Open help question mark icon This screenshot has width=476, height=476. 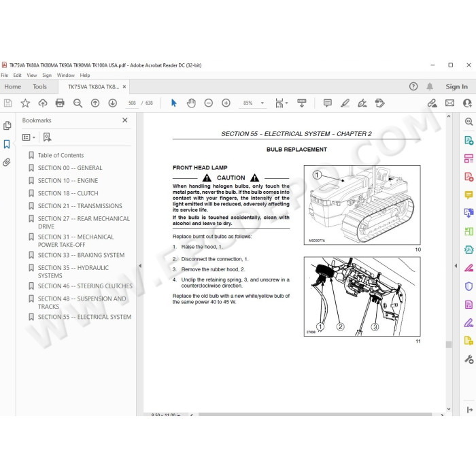pyautogui.click(x=413, y=86)
